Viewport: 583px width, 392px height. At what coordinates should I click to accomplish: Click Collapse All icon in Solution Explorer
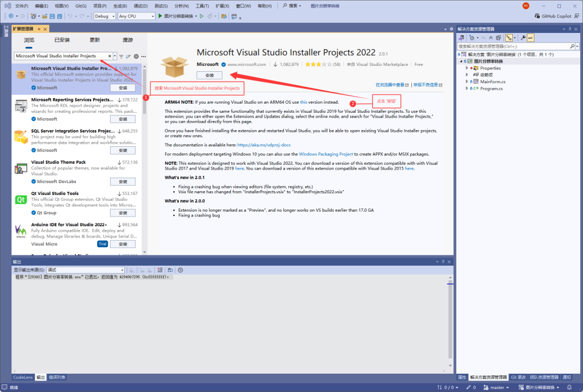491,38
